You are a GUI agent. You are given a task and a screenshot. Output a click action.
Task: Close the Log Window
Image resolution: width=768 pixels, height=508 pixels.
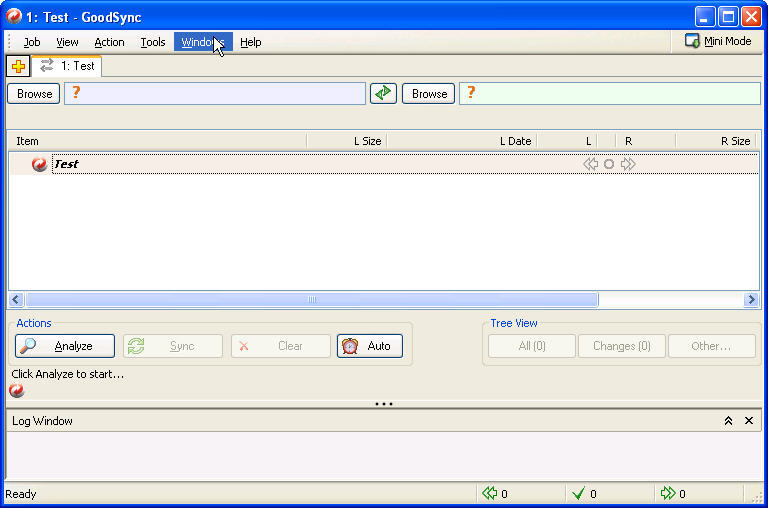tap(749, 420)
